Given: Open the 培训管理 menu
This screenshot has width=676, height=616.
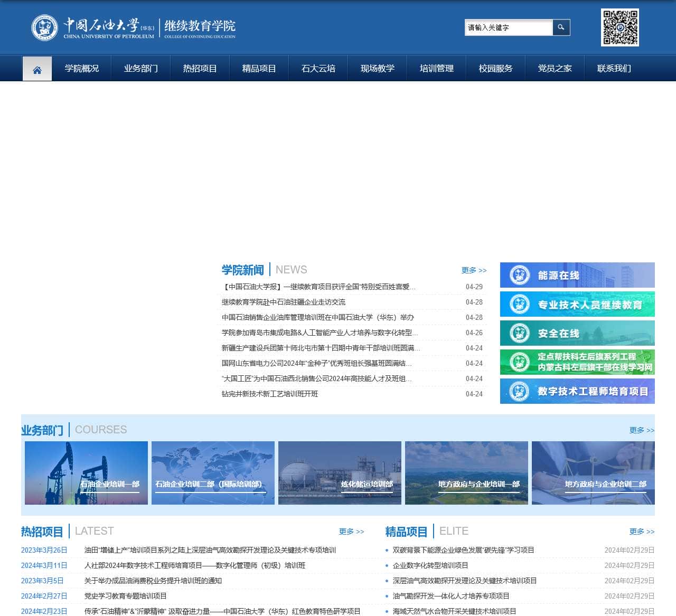Looking at the screenshot, I should click(x=437, y=69).
